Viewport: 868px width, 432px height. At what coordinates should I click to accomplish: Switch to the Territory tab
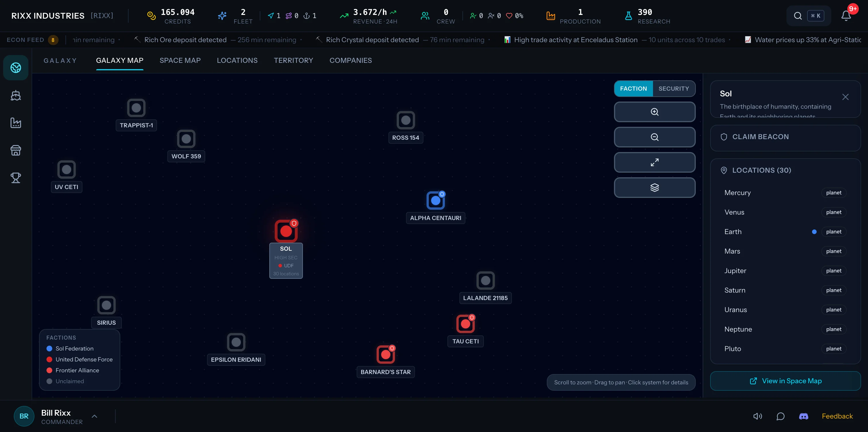[293, 61]
